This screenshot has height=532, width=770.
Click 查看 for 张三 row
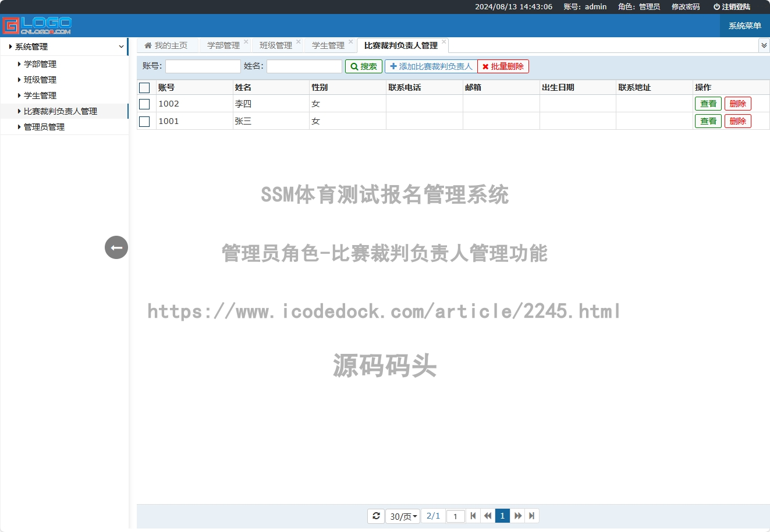click(708, 121)
